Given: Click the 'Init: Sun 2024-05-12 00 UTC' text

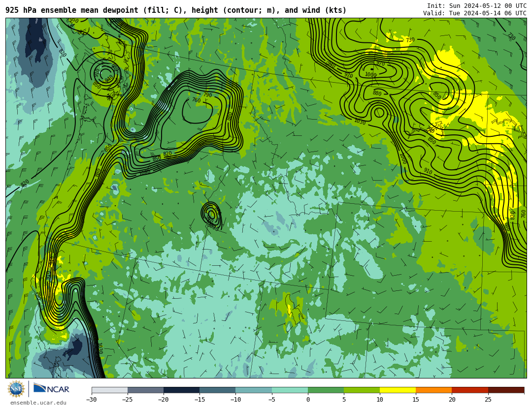Looking at the screenshot, I should [x=477, y=6].
